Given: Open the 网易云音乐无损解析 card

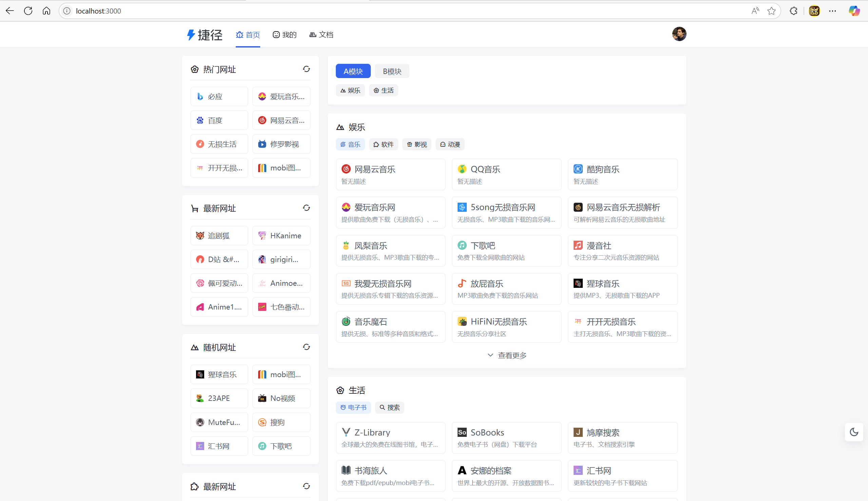Looking at the screenshot, I should [622, 212].
